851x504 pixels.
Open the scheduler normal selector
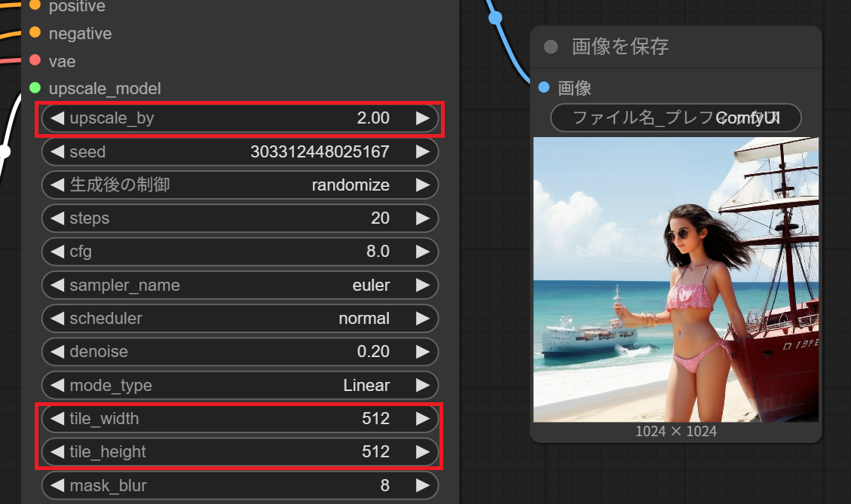(x=240, y=319)
